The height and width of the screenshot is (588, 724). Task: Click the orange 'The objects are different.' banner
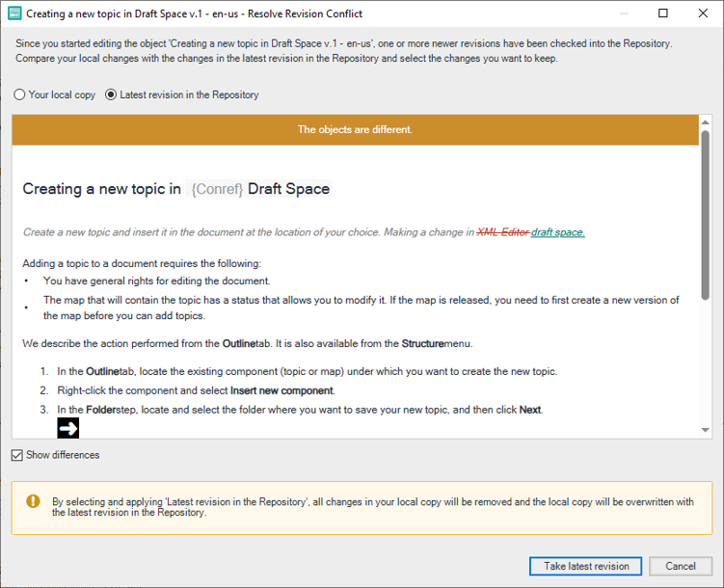(355, 129)
